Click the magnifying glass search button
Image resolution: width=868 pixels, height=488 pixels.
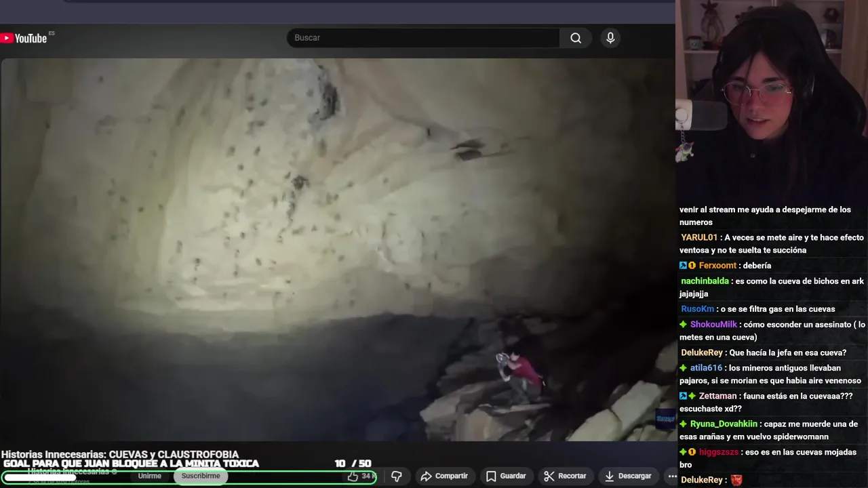[576, 38]
